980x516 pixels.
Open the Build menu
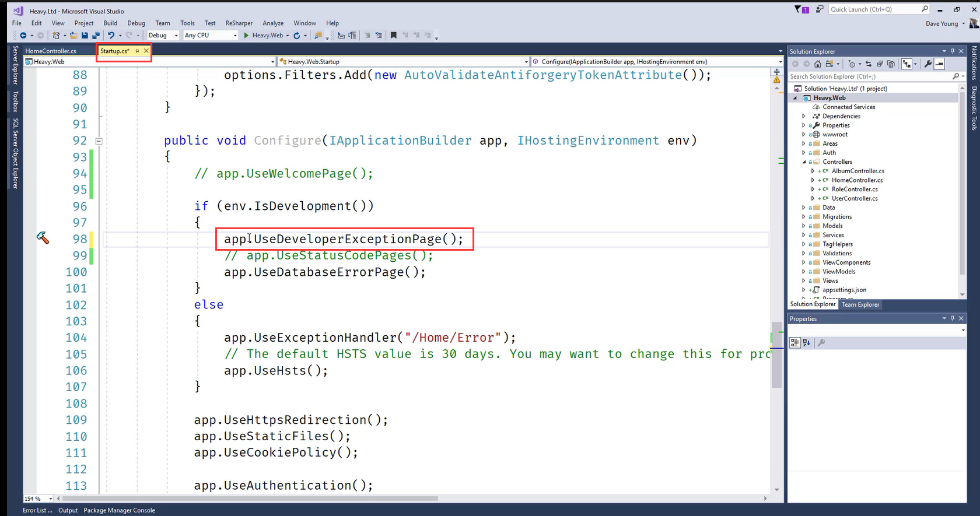pos(110,23)
